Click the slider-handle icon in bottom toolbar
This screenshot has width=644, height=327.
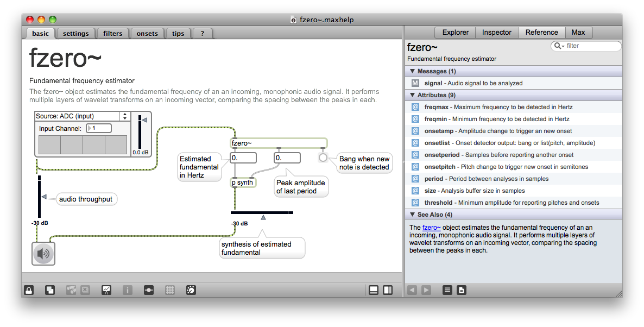pos(149,290)
